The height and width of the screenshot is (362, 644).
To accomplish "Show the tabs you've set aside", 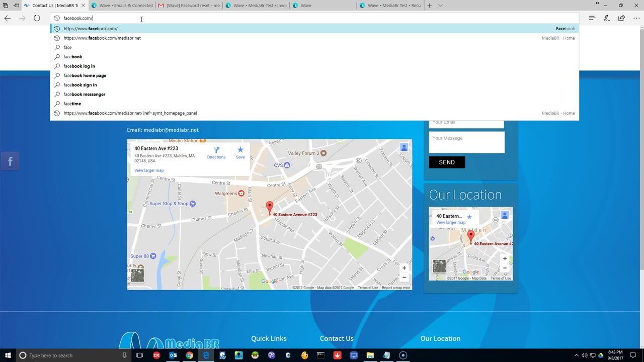I will click(6, 6).
